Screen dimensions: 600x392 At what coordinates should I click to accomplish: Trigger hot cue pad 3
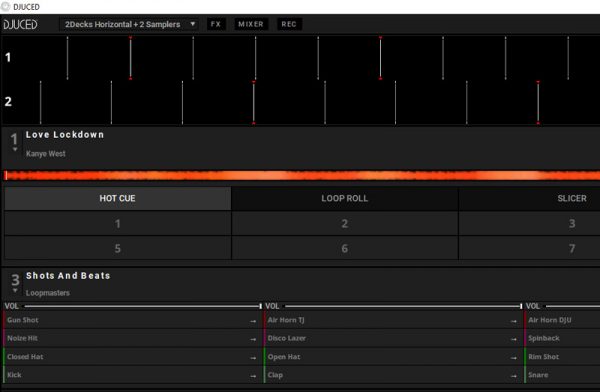click(x=530, y=224)
